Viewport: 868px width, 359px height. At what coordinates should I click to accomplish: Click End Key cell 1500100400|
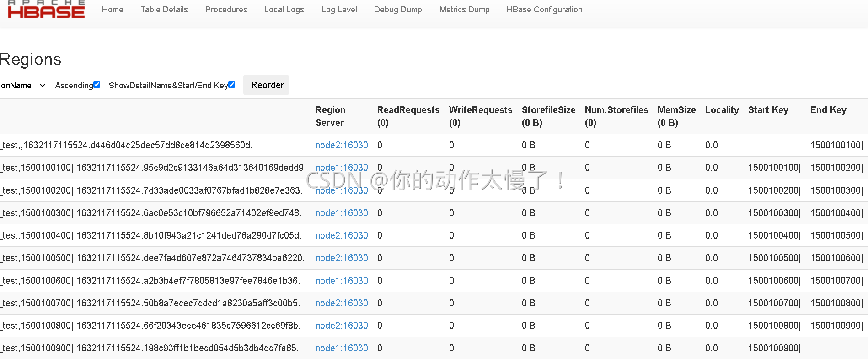[x=836, y=213]
